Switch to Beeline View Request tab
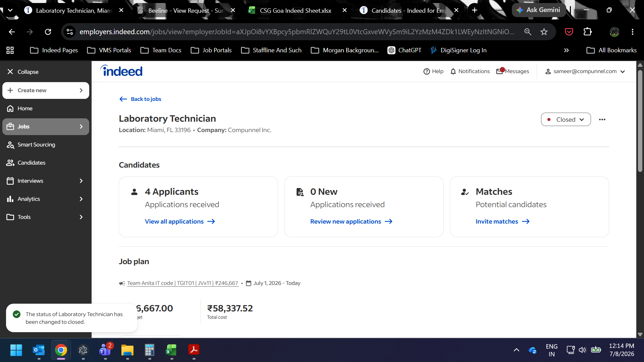 (x=185, y=10)
